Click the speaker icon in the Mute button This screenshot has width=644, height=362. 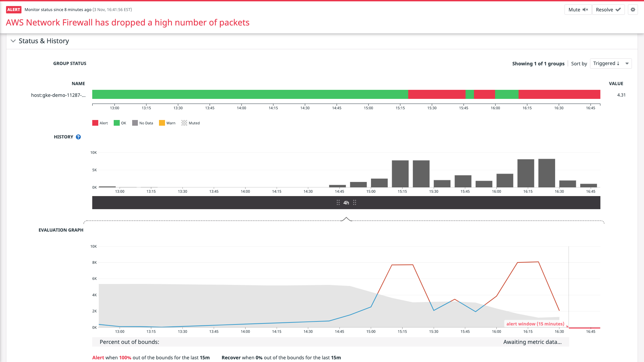(585, 10)
